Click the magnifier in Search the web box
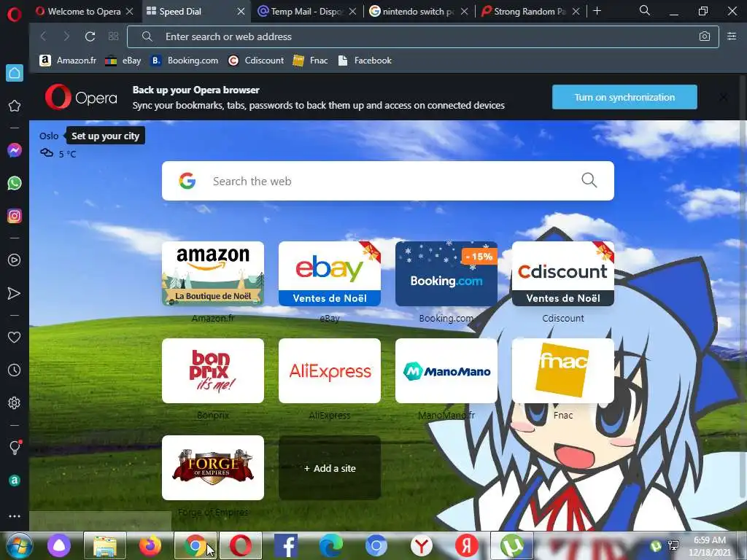Image resolution: width=747 pixels, height=560 pixels. (589, 181)
